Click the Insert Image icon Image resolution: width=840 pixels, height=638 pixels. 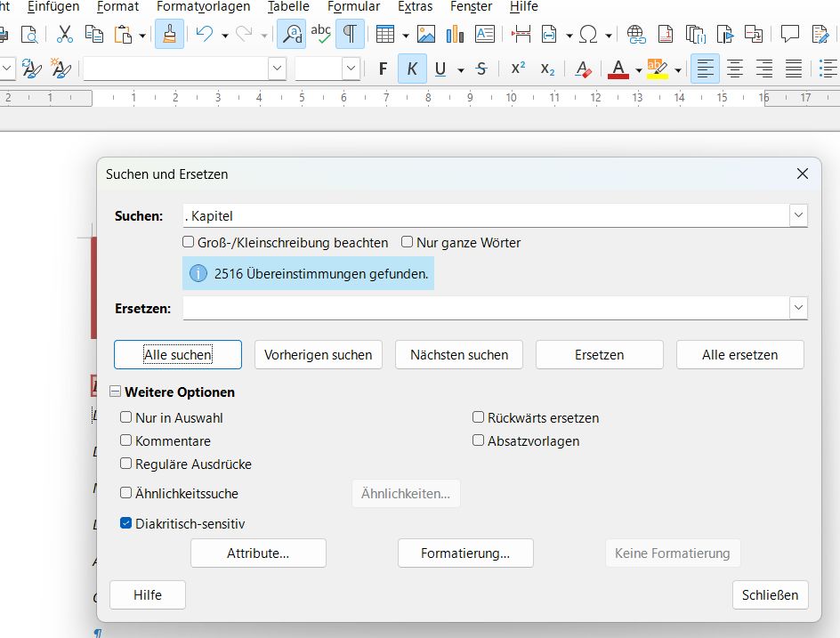(426, 35)
